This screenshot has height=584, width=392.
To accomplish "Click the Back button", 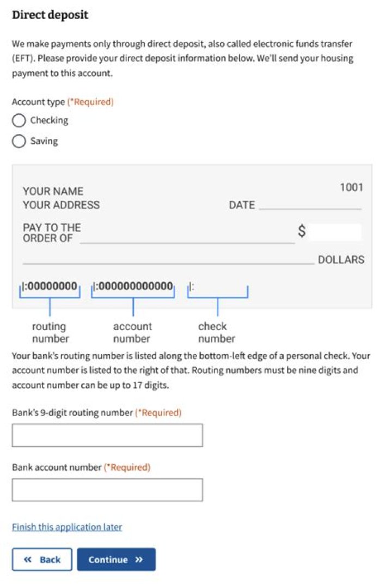I will click(x=42, y=559).
